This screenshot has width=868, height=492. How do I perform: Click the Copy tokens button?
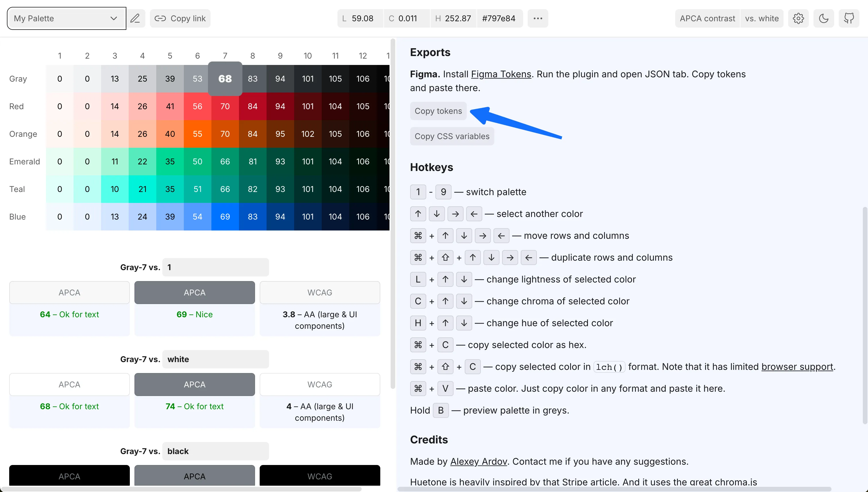pyautogui.click(x=438, y=111)
